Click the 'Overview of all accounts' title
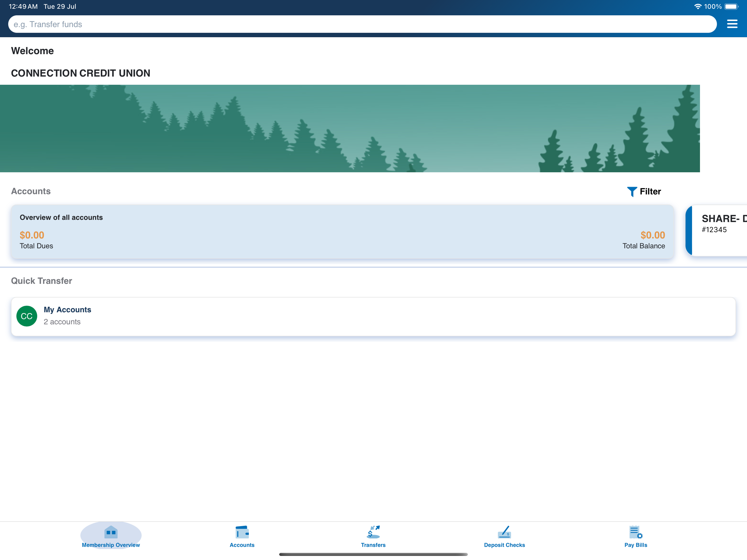 pos(61,217)
